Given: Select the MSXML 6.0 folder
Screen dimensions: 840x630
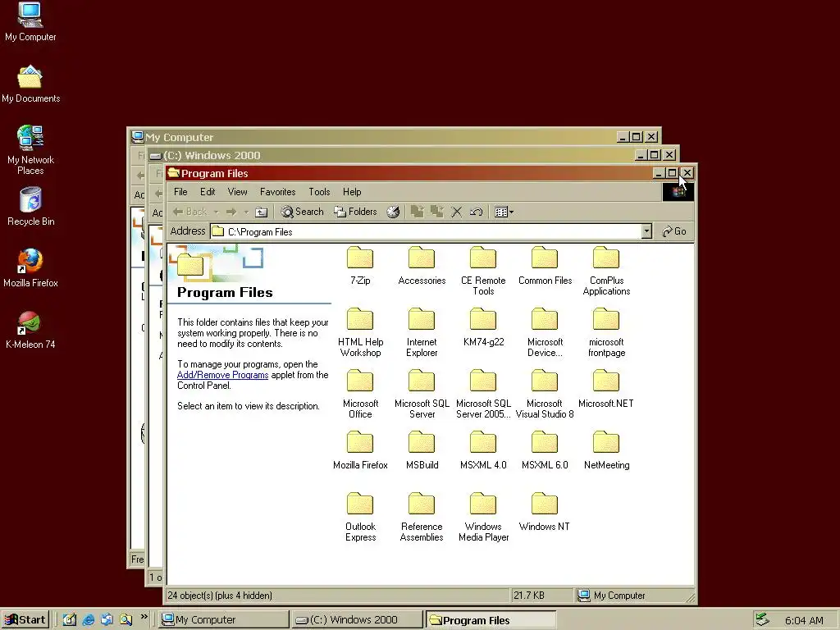Looking at the screenshot, I should click(545, 450).
